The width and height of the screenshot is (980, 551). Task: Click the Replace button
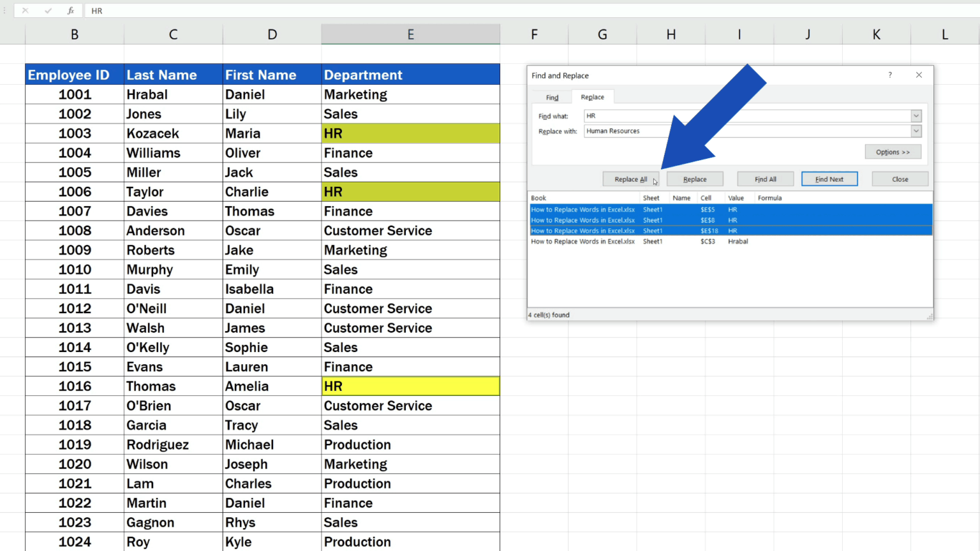click(x=695, y=179)
